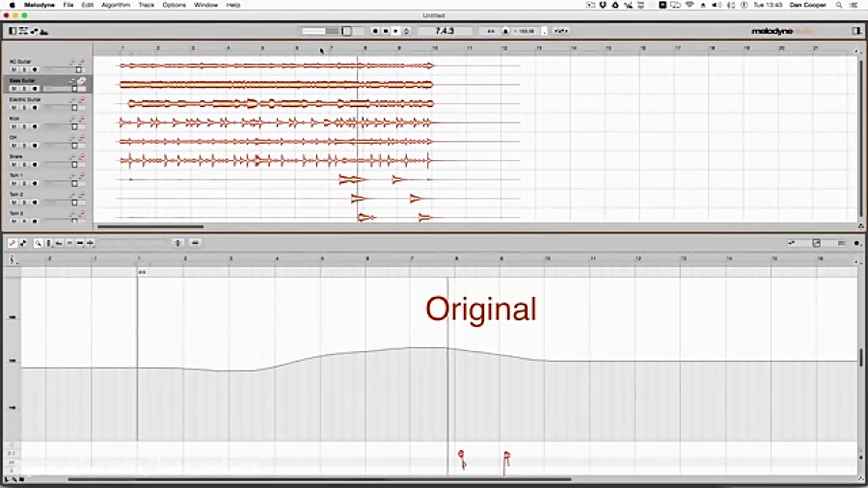Click the third icon at note editor top right
This screenshot has height=488, width=868.
pos(841,243)
